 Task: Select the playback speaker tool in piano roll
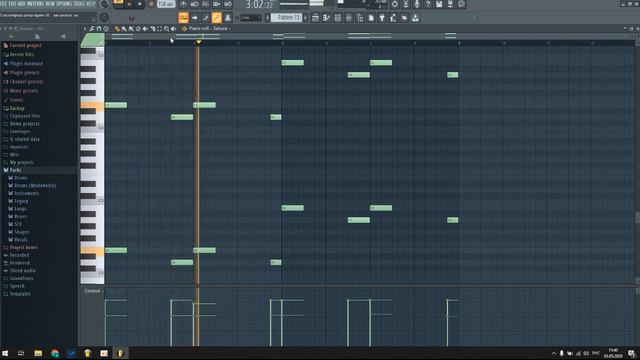(x=173, y=29)
